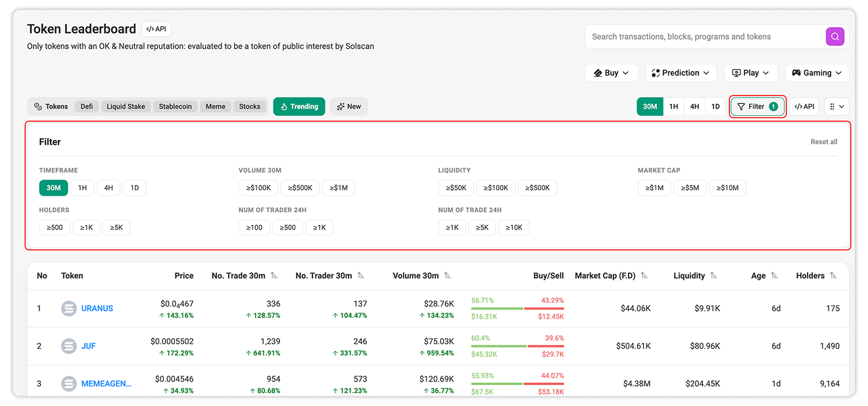Viewport: 868px width, 406px height.
Task: Switch to the Meme category tab
Action: (x=215, y=107)
